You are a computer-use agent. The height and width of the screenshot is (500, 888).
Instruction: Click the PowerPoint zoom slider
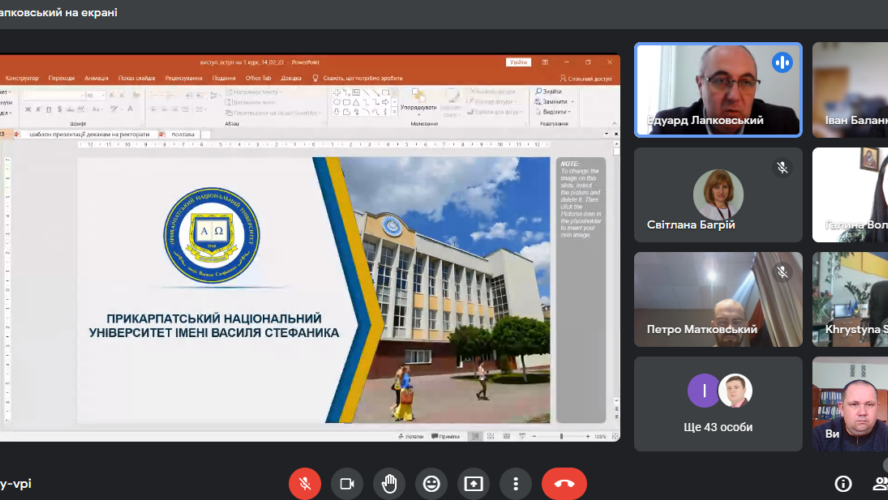563,436
